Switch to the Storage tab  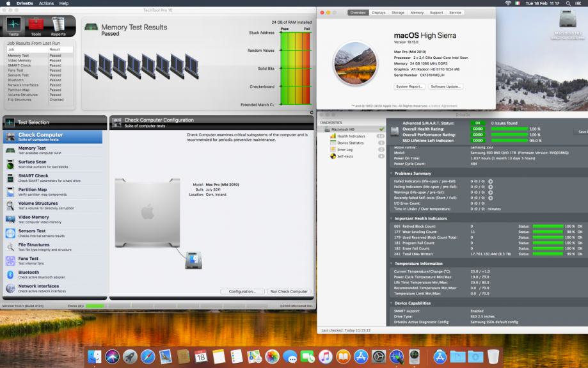tap(397, 12)
